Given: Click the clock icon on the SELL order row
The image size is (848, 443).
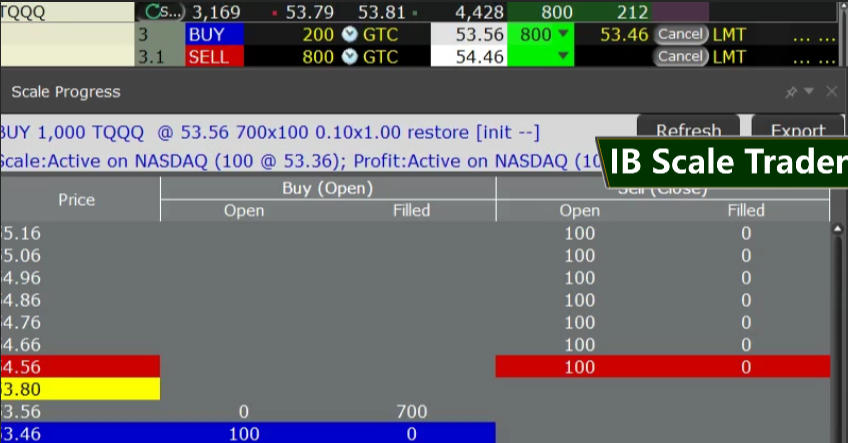Looking at the screenshot, I should click(x=349, y=56).
